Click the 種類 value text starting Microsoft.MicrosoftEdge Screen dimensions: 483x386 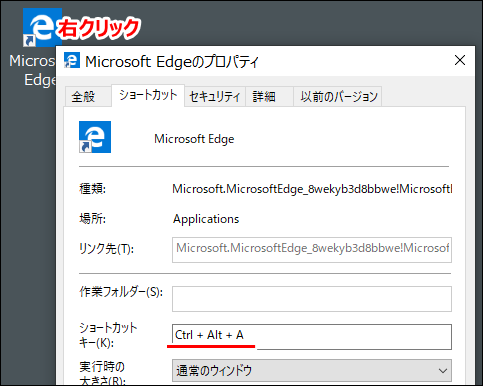click(x=312, y=189)
